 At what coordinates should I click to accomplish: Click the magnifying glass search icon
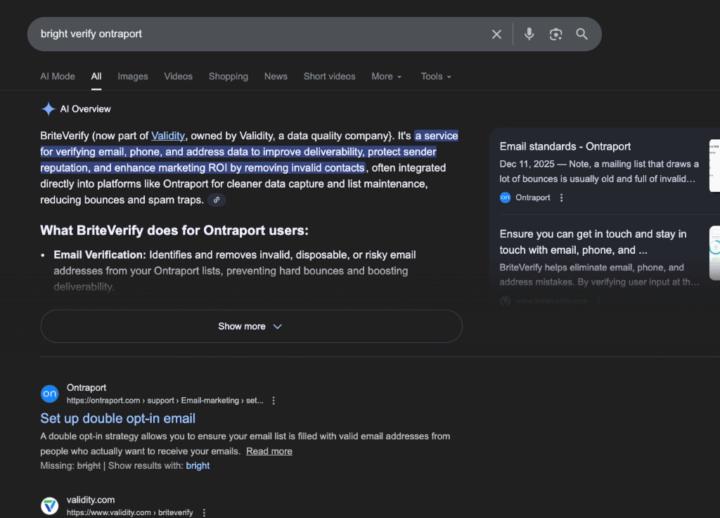582,34
